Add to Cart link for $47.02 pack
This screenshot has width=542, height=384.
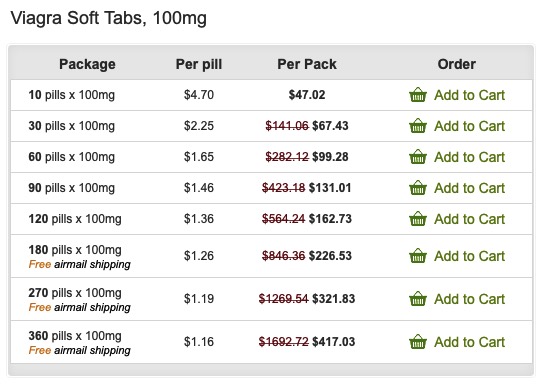pyautogui.click(x=469, y=95)
